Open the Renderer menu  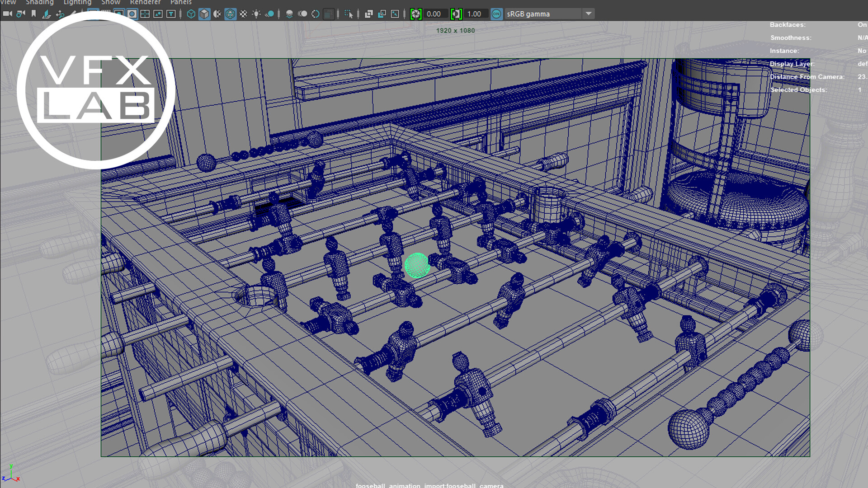pos(145,3)
